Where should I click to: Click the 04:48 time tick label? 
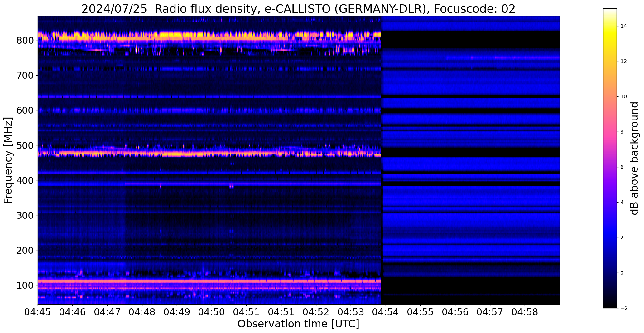142,312
